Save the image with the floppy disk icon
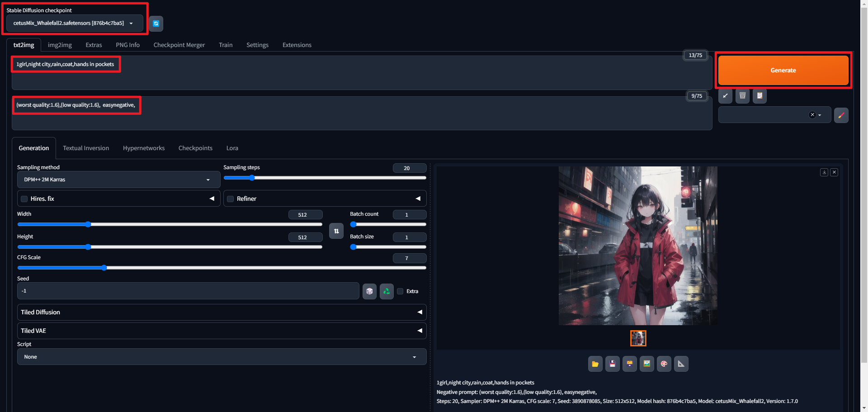868x412 pixels. 612,364
